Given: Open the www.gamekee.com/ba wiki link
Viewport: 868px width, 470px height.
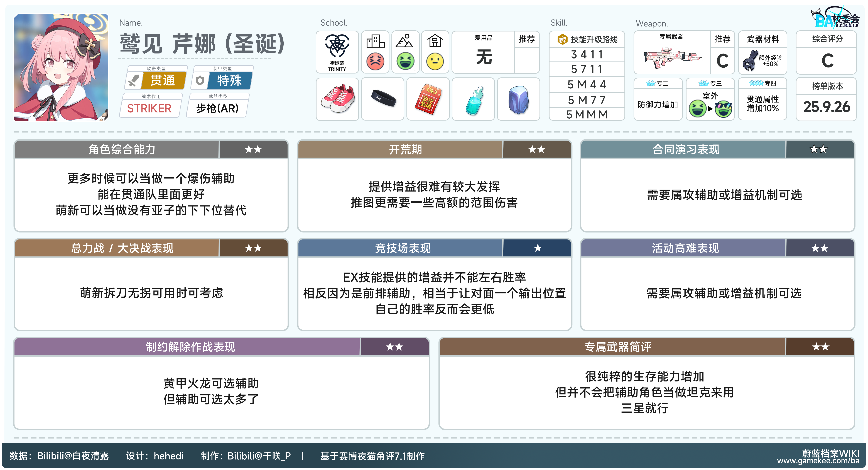Looking at the screenshot, I should [x=818, y=461].
